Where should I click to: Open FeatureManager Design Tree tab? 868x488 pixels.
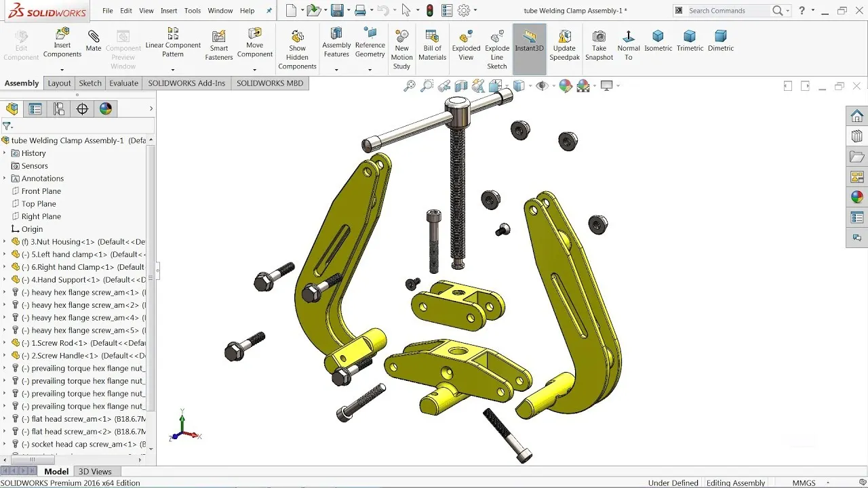[x=12, y=108]
